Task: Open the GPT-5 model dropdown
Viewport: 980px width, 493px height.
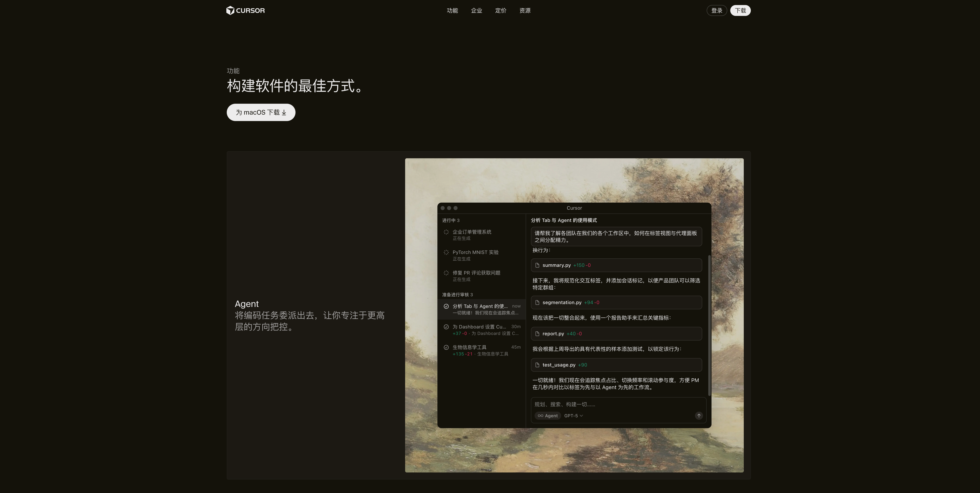Action: 573,415
